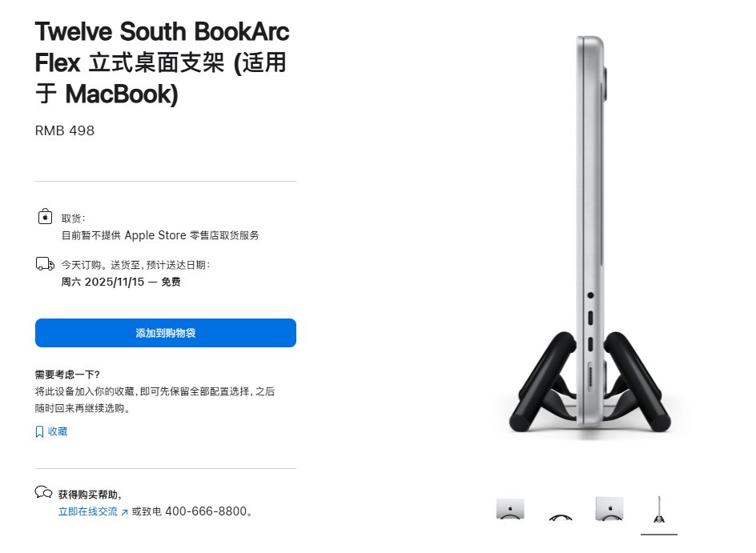The height and width of the screenshot is (553, 756).
Task: Open the 立即在线交流 chat link
Action: 88,511
